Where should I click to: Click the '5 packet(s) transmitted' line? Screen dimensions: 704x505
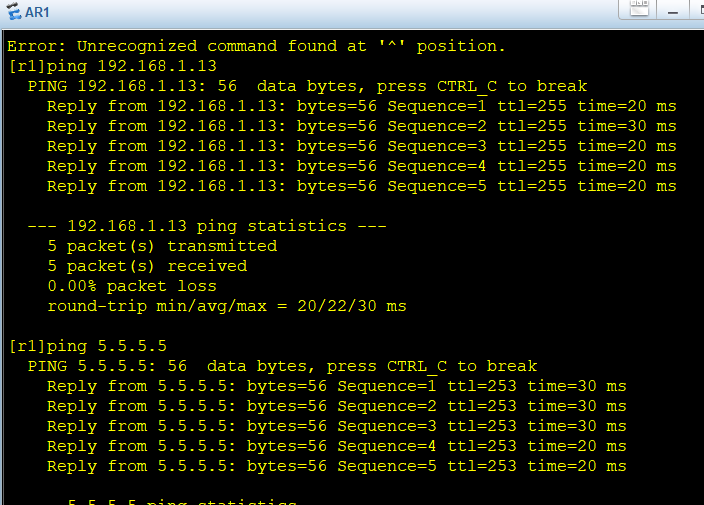[x=162, y=246]
